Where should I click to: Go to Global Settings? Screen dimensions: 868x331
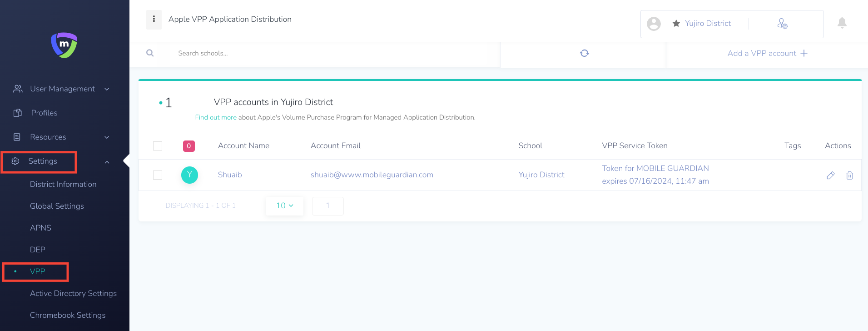[57, 206]
